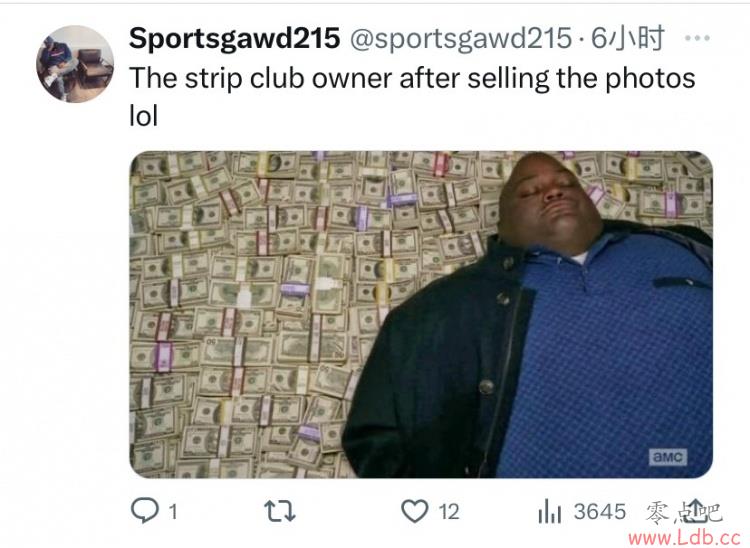750x548 pixels.
Task: Retweet this post with the arrows icon
Action: [280, 511]
